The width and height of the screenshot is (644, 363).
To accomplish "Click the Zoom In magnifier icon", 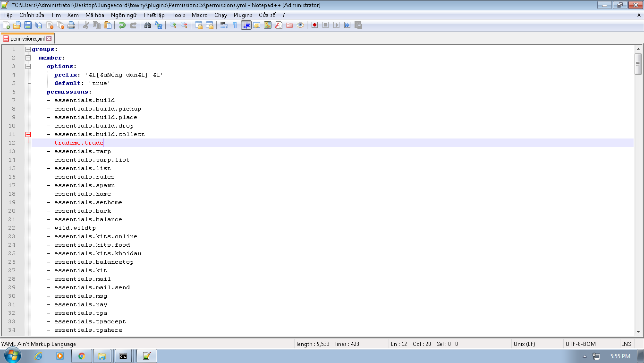I will tap(173, 25).
